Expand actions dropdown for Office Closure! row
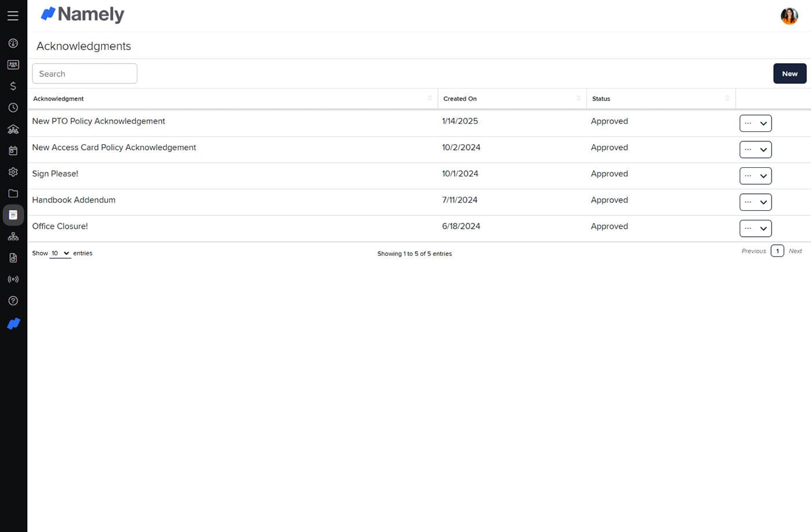The height and width of the screenshot is (532, 811). [755, 229]
